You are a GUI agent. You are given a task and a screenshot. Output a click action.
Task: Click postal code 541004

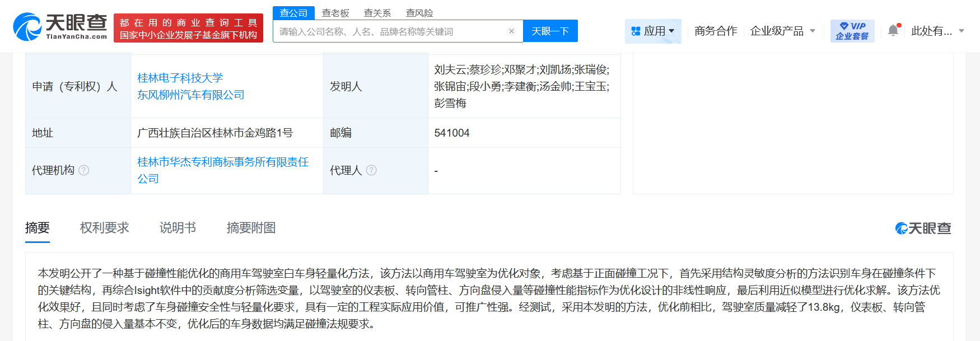[452, 133]
